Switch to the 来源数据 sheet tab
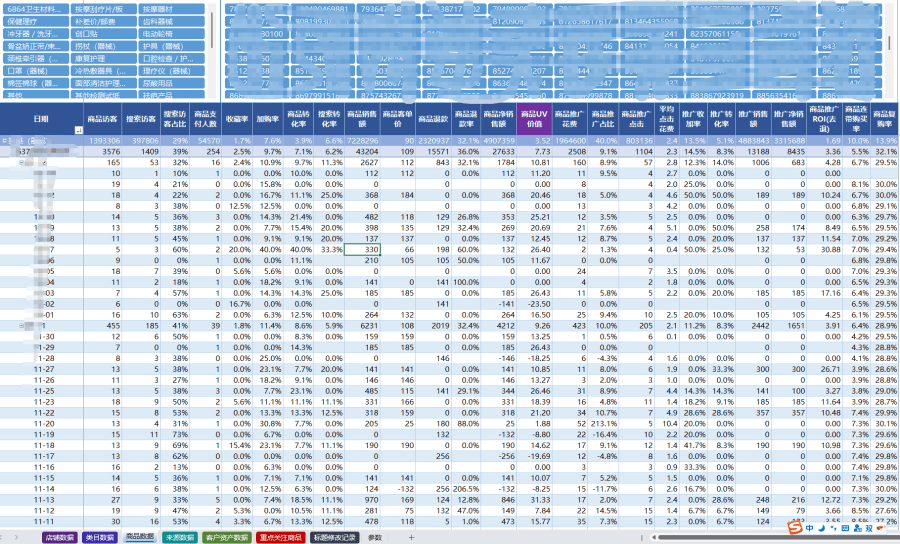 [179, 537]
